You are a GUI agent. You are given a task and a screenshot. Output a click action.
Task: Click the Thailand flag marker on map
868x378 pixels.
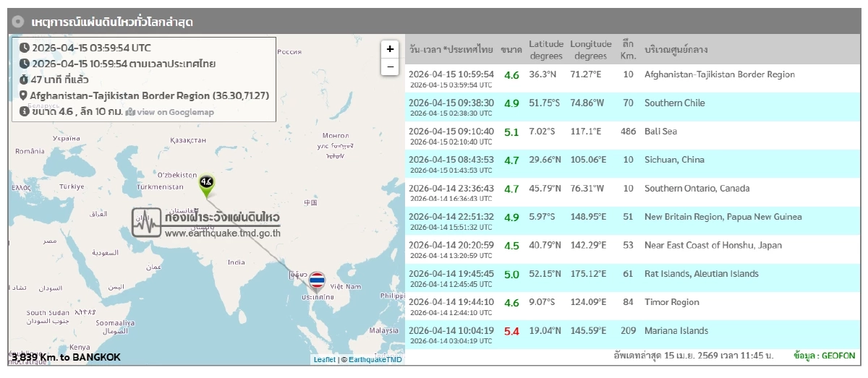(x=317, y=282)
